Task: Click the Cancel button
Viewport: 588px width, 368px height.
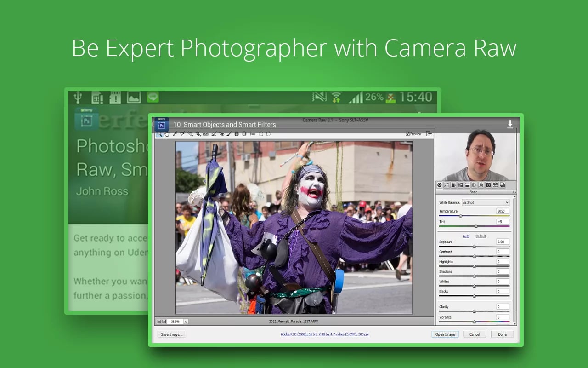Action: (x=475, y=334)
